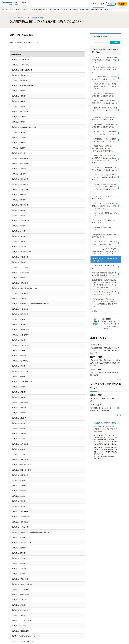129x644 pixels.
Task: Open Airレジ データ連携 article
Action: click(x=105, y=197)
